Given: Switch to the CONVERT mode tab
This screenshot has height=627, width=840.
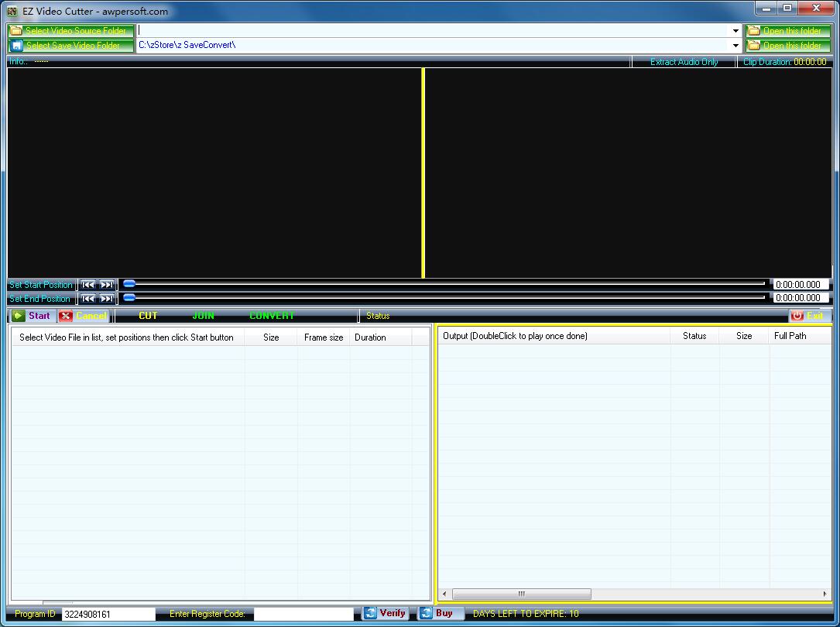Looking at the screenshot, I should click(x=272, y=316).
